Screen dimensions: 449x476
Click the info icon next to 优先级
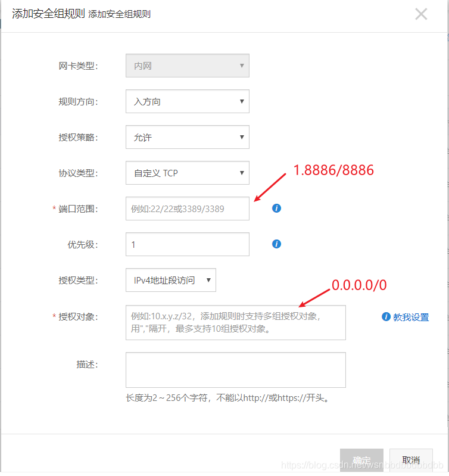click(x=276, y=244)
